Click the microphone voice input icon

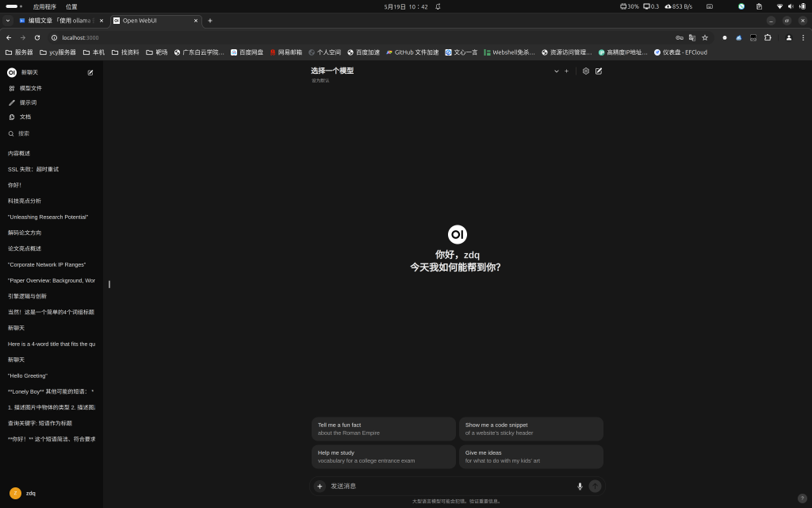(580, 486)
